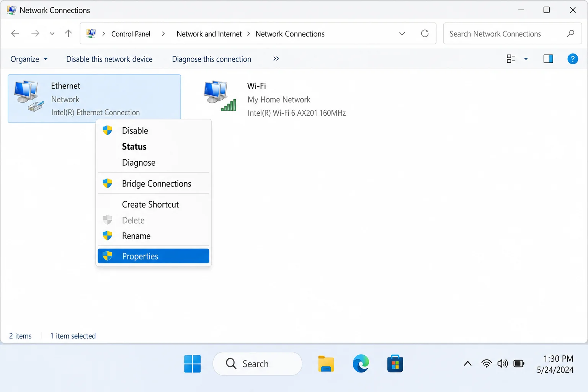Expand the address bar history dropdown
Viewport: 588px width, 392px height.
click(x=402, y=34)
